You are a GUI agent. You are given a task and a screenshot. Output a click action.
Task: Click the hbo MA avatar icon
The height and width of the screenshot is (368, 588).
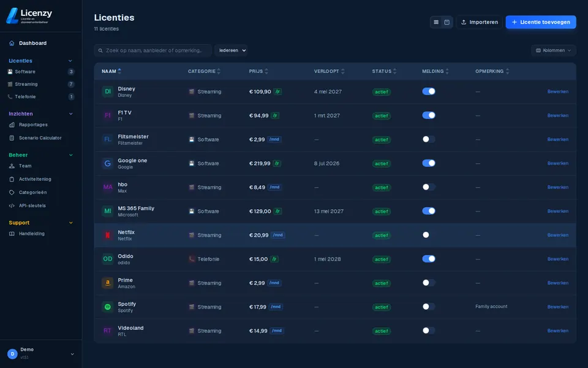pyautogui.click(x=108, y=187)
